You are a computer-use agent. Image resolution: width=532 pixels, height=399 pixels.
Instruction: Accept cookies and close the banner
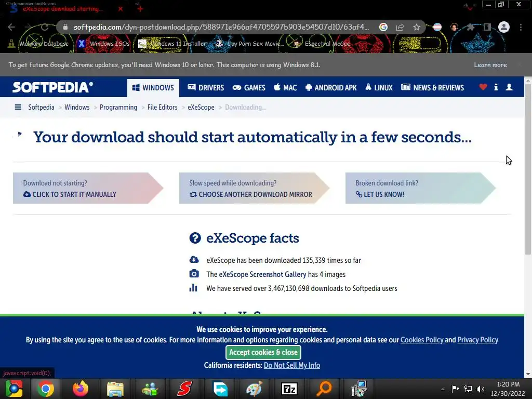pyautogui.click(x=263, y=352)
